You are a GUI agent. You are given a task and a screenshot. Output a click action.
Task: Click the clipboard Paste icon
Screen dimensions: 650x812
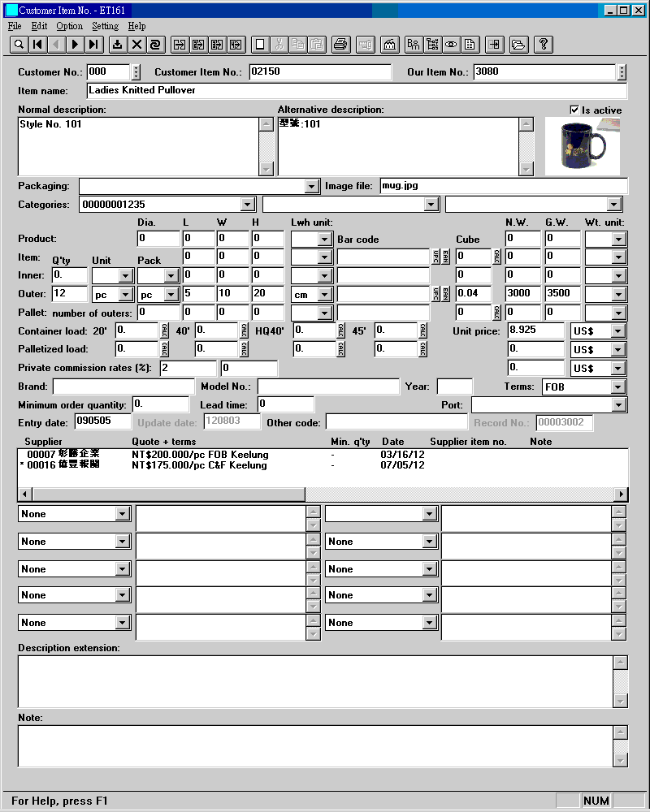[x=316, y=45]
